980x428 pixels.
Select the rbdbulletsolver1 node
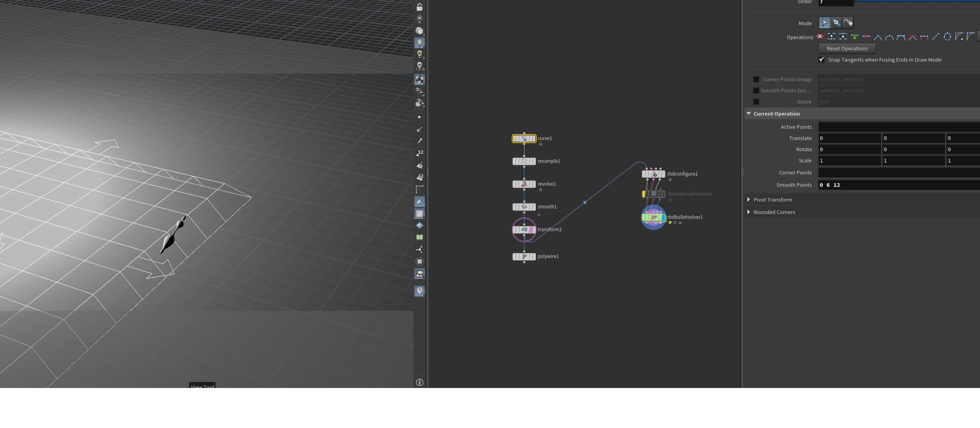pyautogui.click(x=653, y=217)
